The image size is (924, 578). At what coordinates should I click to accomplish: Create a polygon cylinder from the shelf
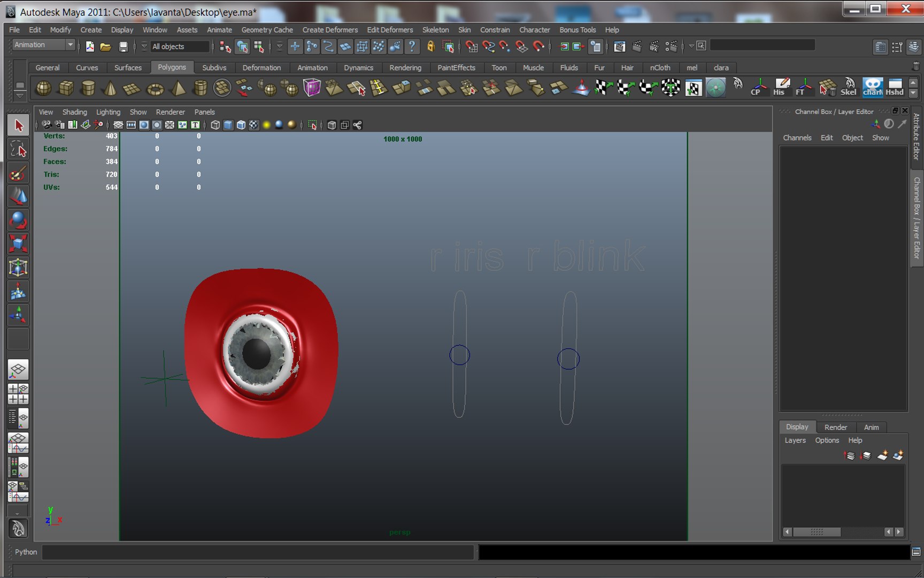coord(88,88)
